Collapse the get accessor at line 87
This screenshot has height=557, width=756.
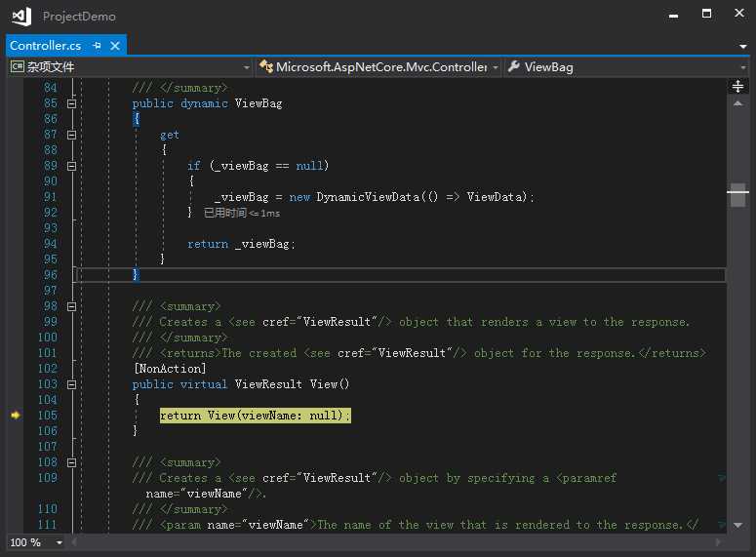coord(72,135)
